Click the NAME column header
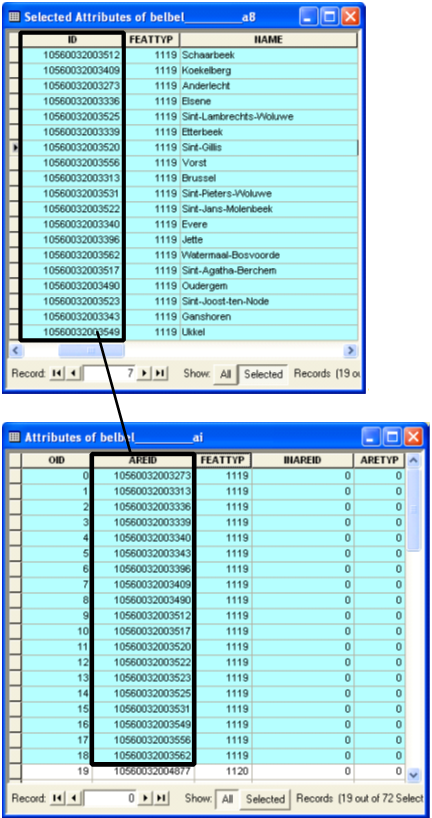 pos(268,40)
